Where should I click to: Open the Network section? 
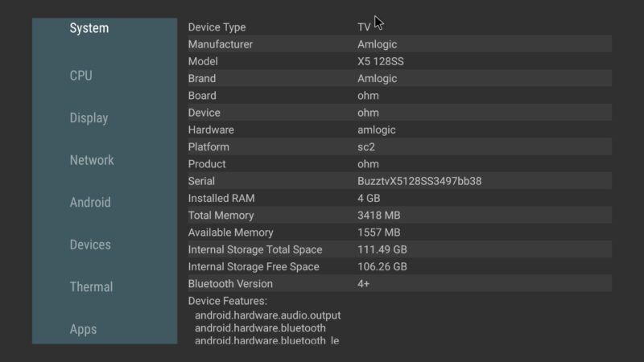[92, 160]
